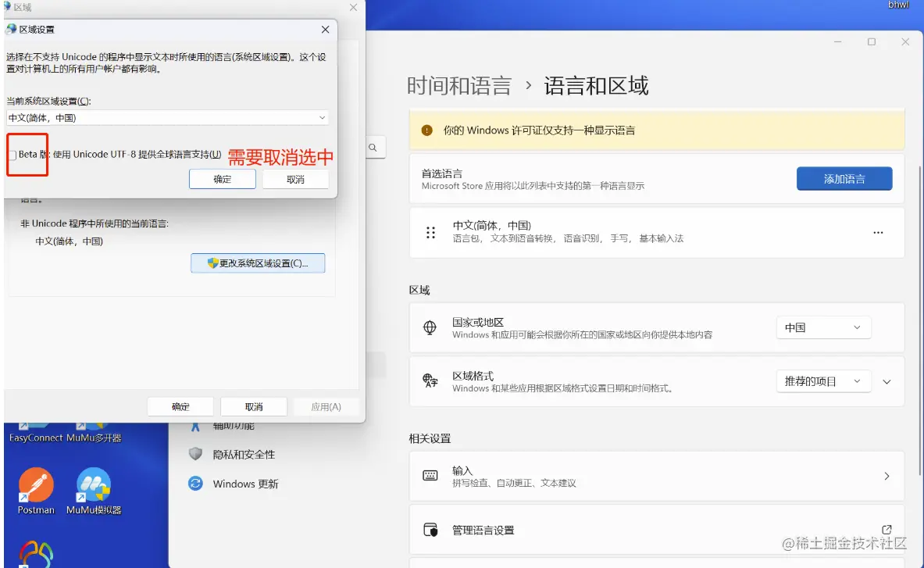Screen dimensions: 924x568
Task: Select Windows 更新 in Settings sidebar
Action: (246, 484)
